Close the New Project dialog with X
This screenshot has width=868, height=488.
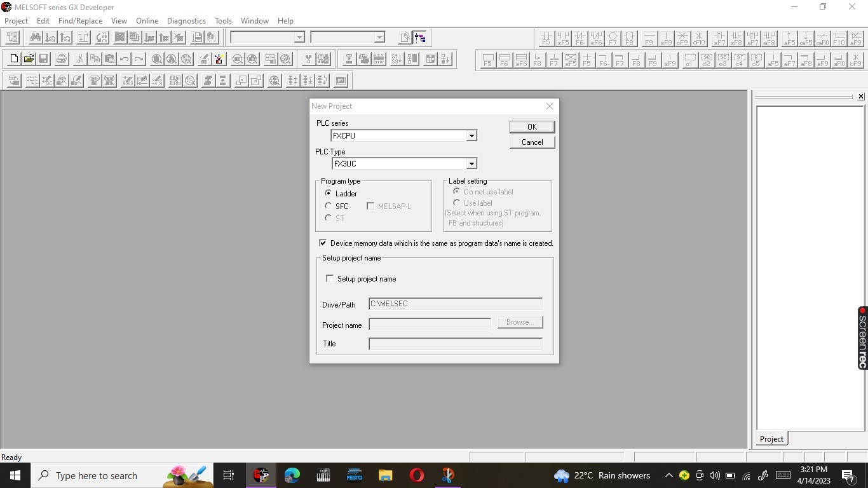[550, 106]
